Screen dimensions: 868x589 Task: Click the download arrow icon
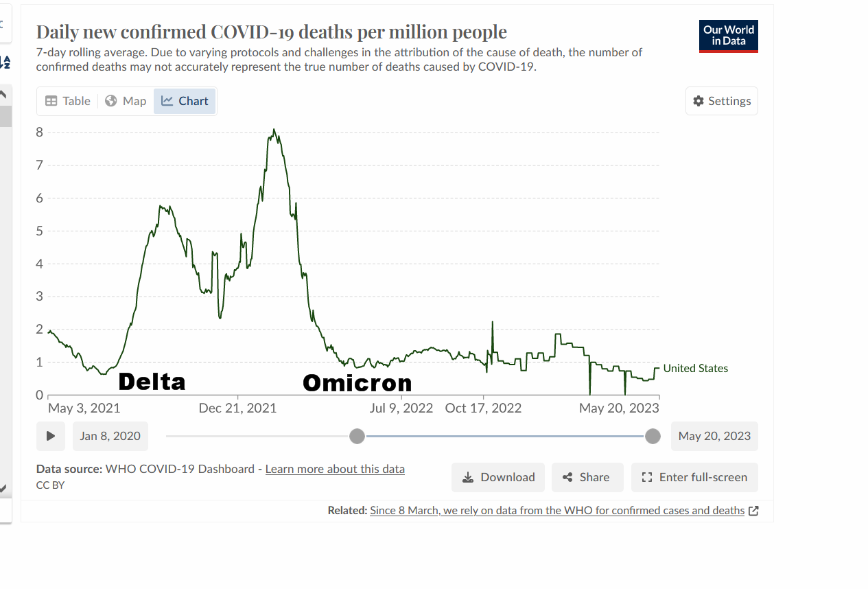pos(468,477)
